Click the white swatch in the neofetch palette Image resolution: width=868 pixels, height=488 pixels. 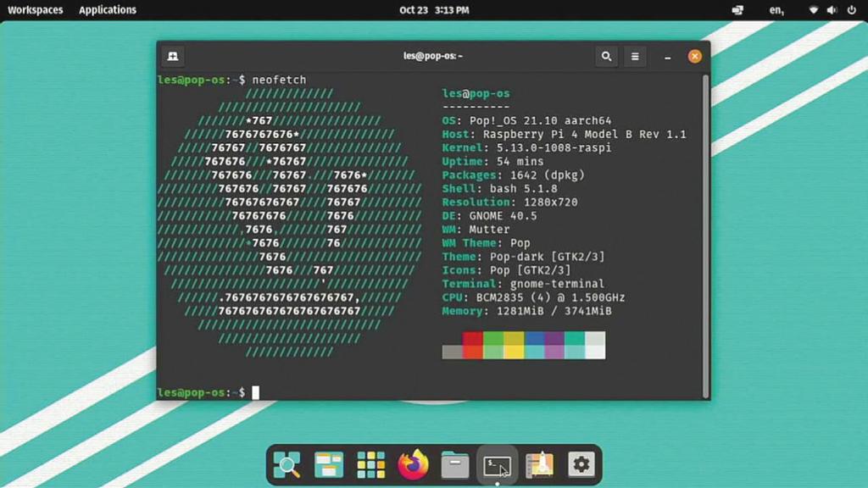pyautogui.click(x=595, y=352)
